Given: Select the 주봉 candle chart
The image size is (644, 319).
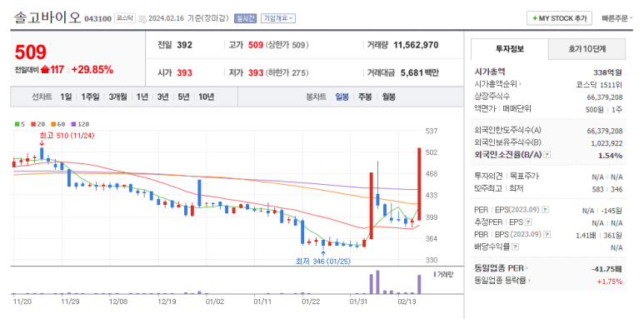Looking at the screenshot, I should [x=365, y=97].
